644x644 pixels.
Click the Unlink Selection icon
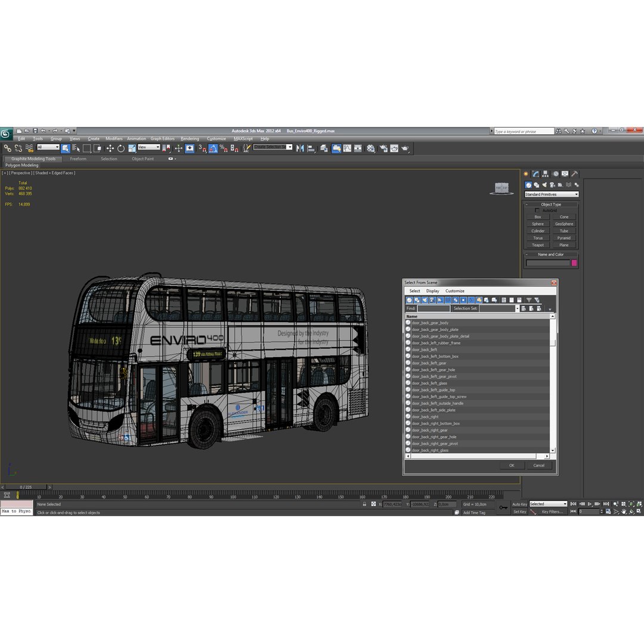pos(18,148)
